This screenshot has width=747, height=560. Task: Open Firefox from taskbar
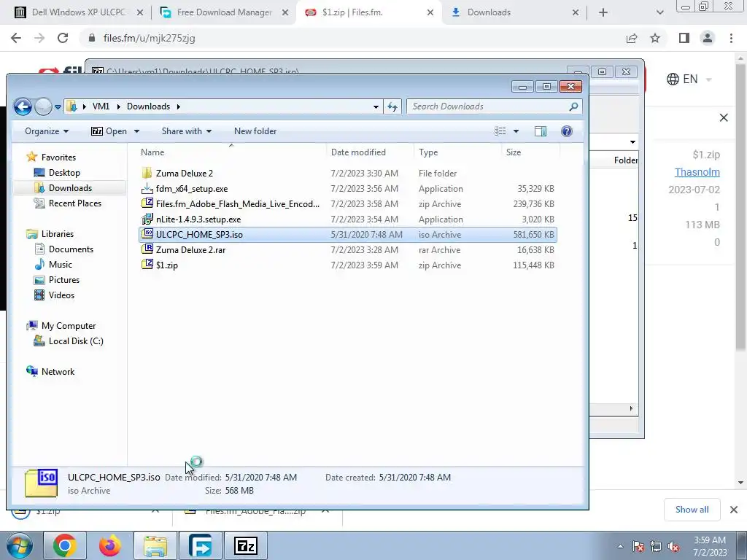pyautogui.click(x=110, y=545)
